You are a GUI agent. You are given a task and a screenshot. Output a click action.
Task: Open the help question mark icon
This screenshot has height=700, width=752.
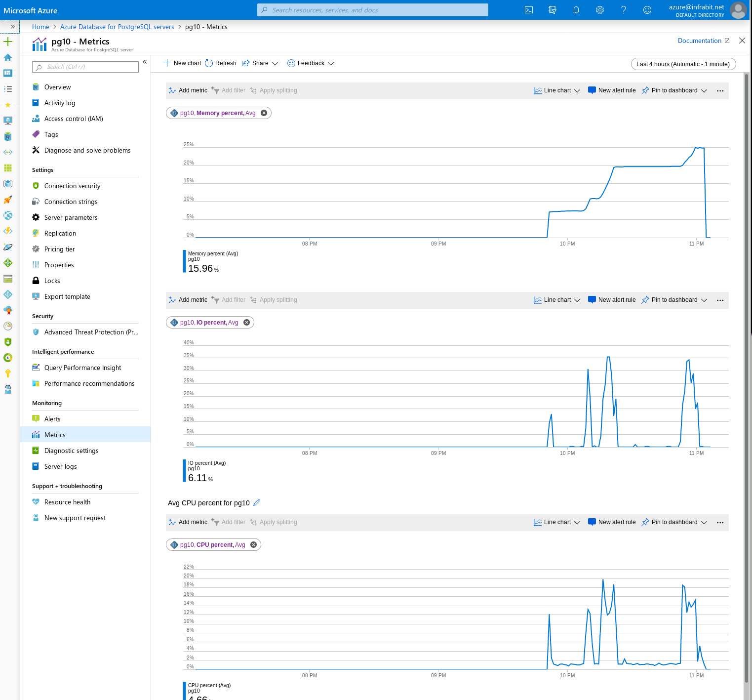623,10
